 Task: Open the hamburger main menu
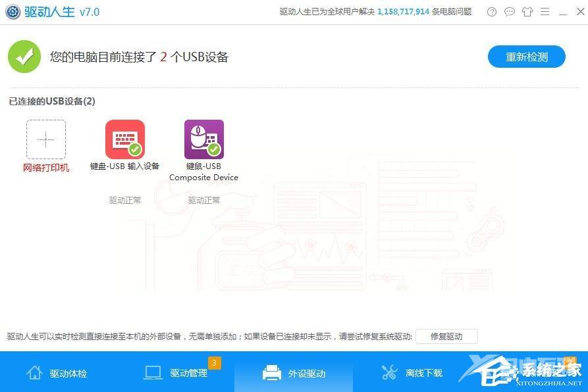[545, 11]
